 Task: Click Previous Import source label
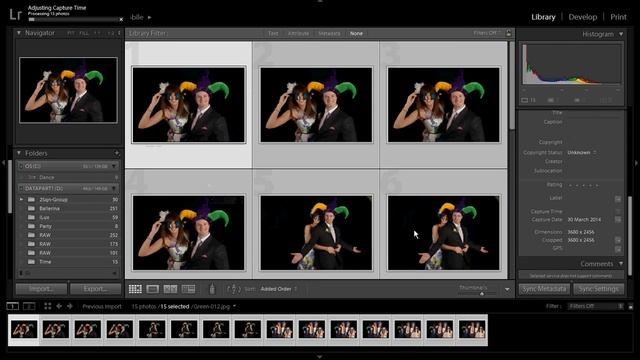point(102,307)
